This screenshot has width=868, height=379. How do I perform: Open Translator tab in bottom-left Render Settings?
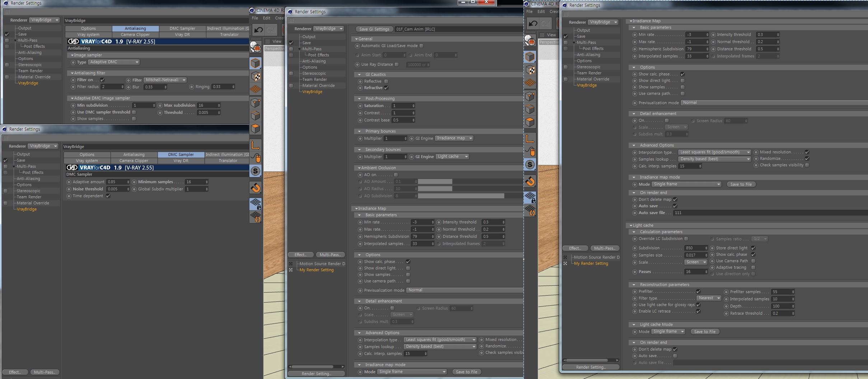228,161
